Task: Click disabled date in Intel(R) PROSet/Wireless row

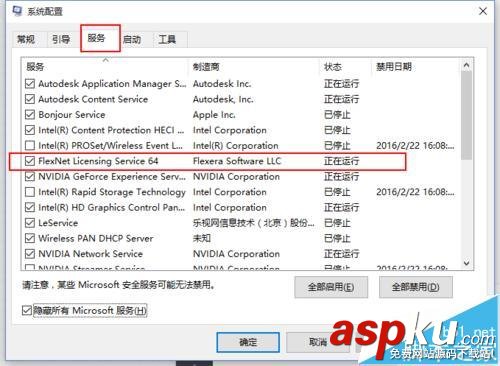Action: tap(415, 145)
